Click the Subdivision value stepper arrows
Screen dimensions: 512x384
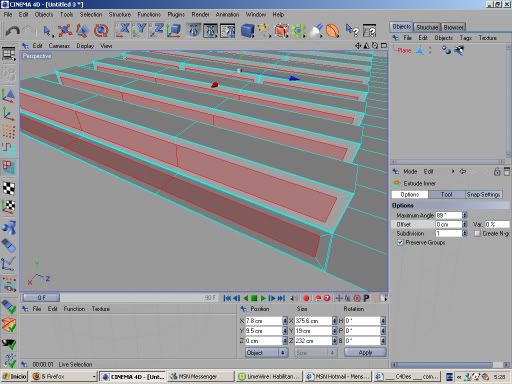click(x=465, y=233)
